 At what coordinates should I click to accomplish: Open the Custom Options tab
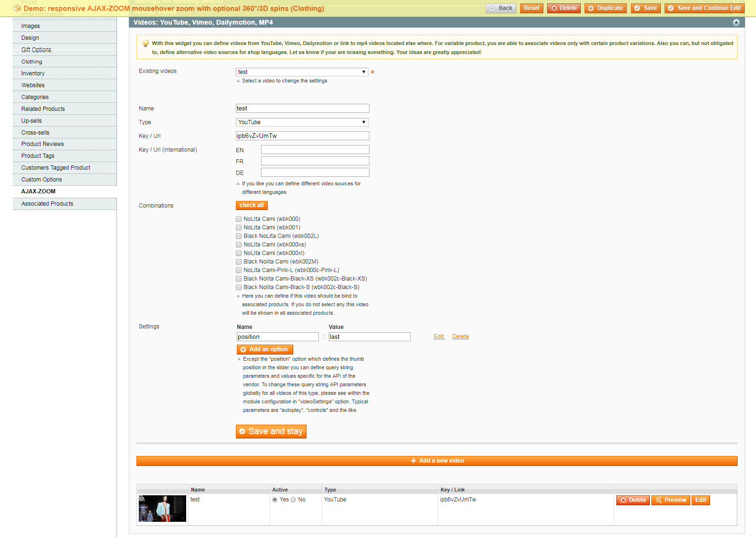(64, 180)
